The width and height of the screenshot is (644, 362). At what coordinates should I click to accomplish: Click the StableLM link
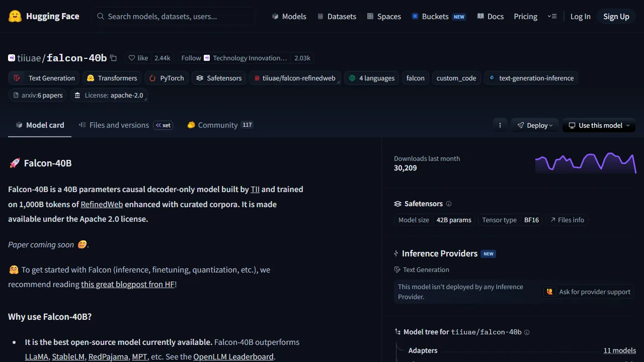pyautogui.click(x=69, y=356)
